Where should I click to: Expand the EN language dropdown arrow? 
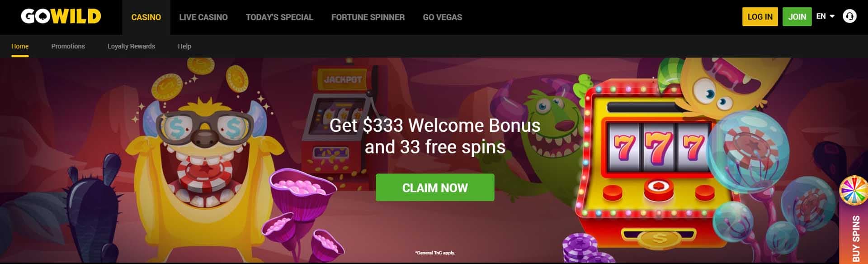point(832,16)
